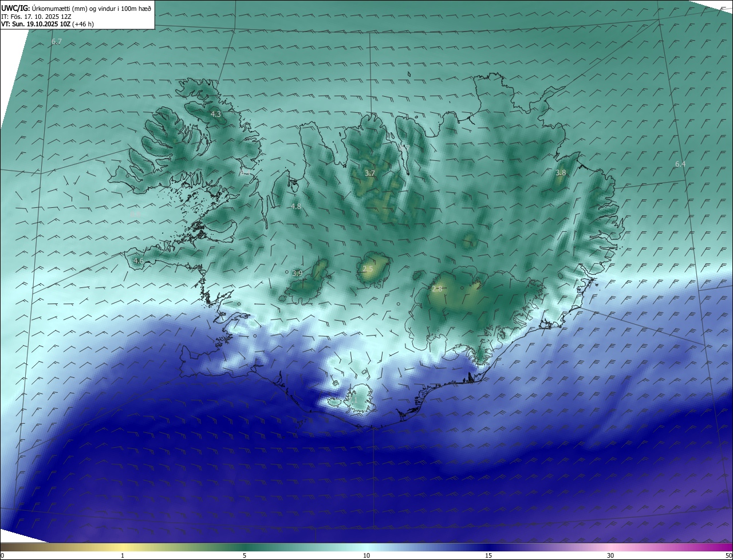Click the title 'Úrkomumætti (mm) og vindur í 100m hæð'
The image size is (733, 560).
click(92, 9)
